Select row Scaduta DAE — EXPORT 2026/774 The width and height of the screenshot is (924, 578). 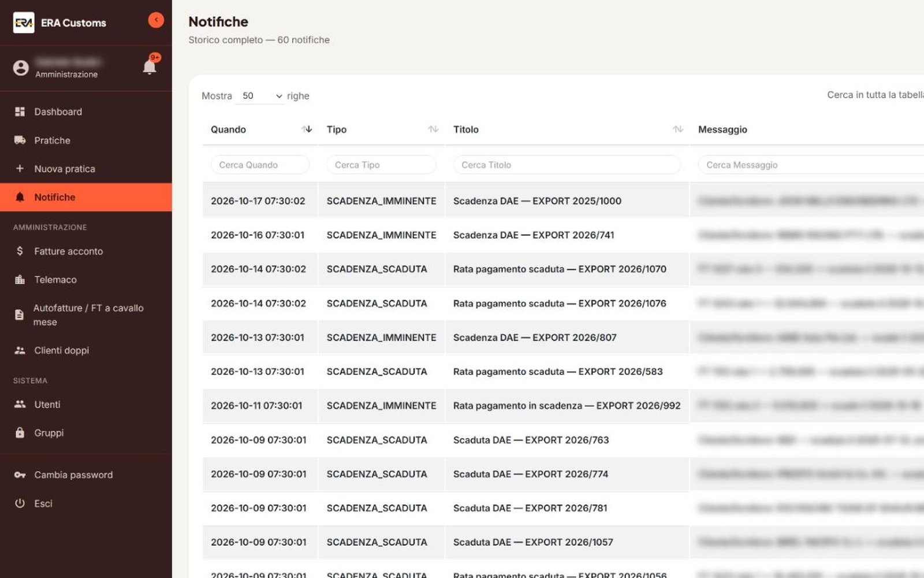[563, 473]
